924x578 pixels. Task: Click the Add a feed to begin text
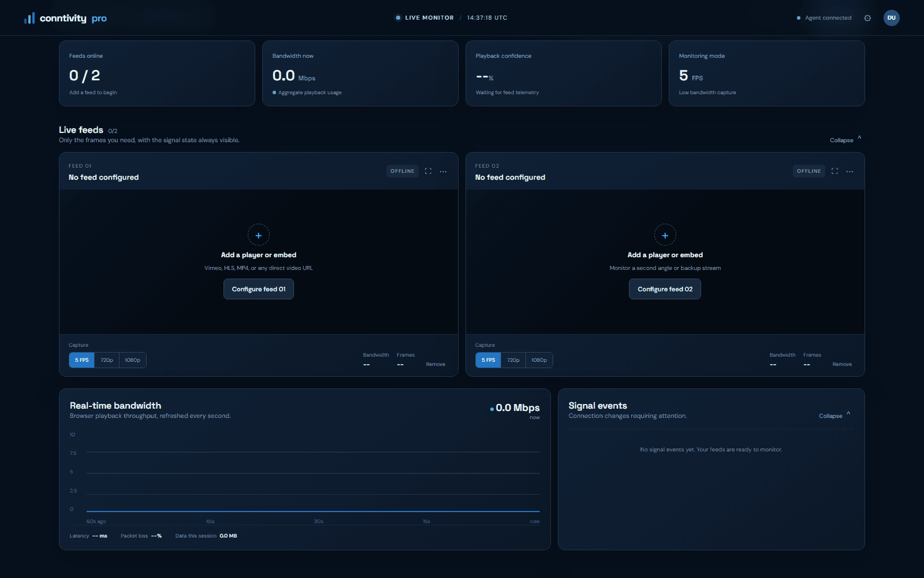pos(93,92)
